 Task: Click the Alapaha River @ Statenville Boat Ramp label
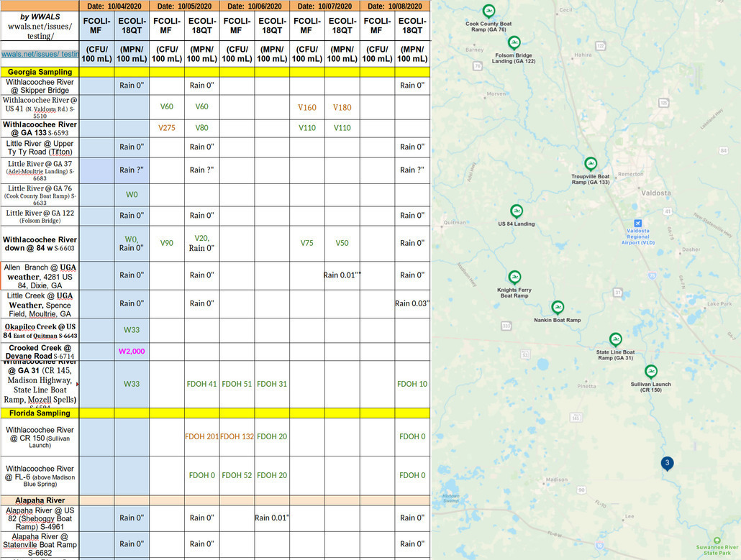(x=40, y=544)
